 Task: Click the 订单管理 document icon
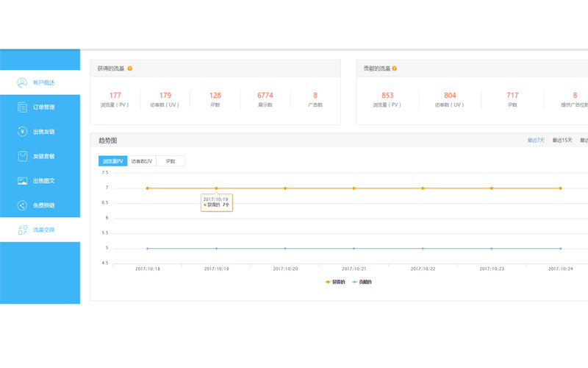pyautogui.click(x=22, y=107)
